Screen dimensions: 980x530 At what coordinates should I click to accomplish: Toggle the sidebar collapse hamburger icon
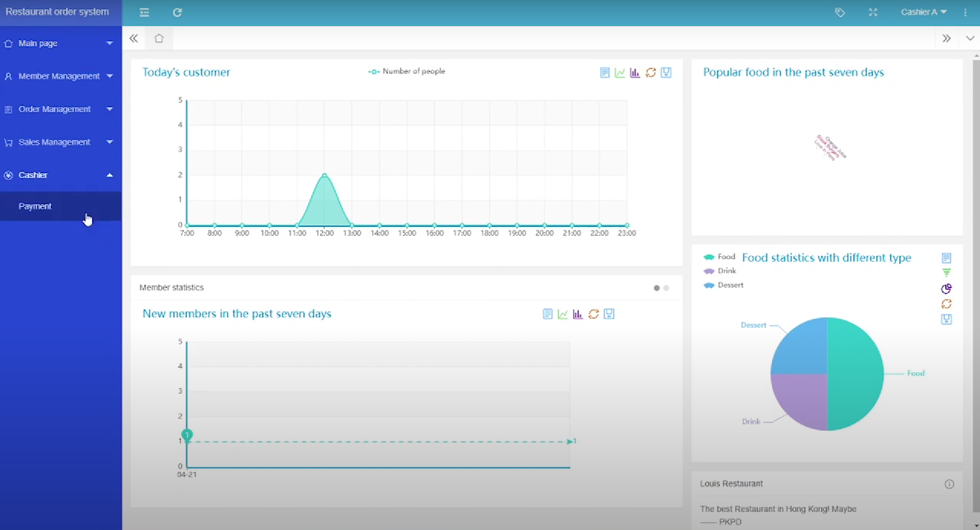tap(144, 12)
